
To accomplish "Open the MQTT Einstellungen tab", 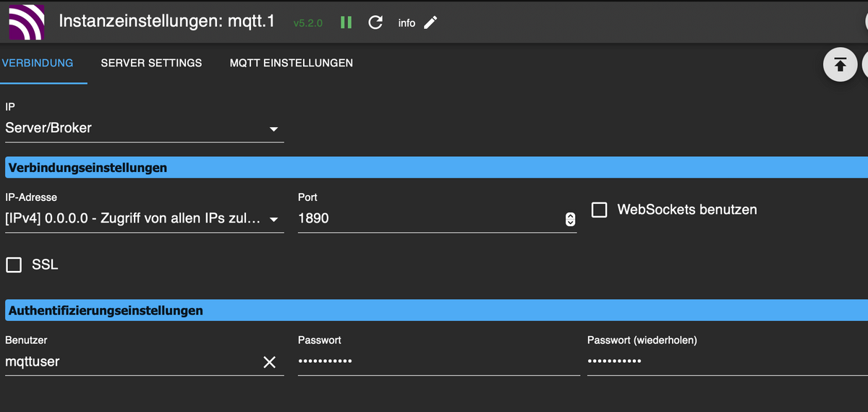I will pos(292,63).
